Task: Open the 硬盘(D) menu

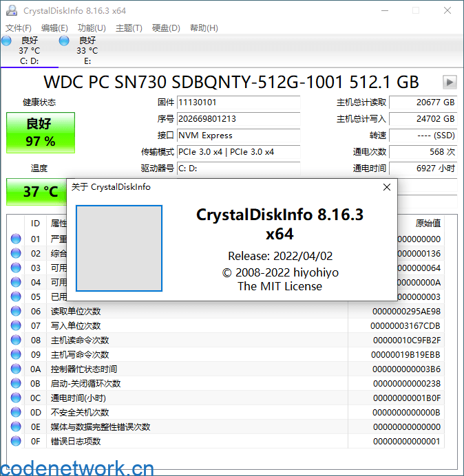Action: 166,28
